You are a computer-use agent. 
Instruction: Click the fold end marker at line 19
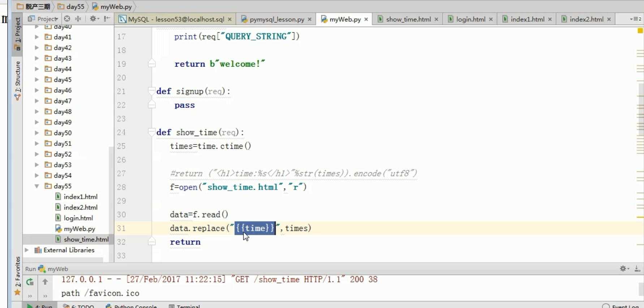point(152,64)
